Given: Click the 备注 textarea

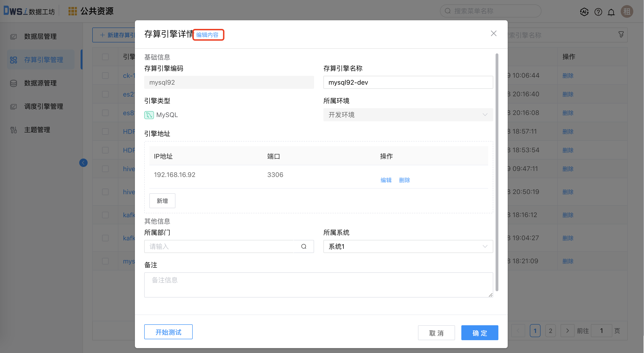Looking at the screenshot, I should click(319, 285).
